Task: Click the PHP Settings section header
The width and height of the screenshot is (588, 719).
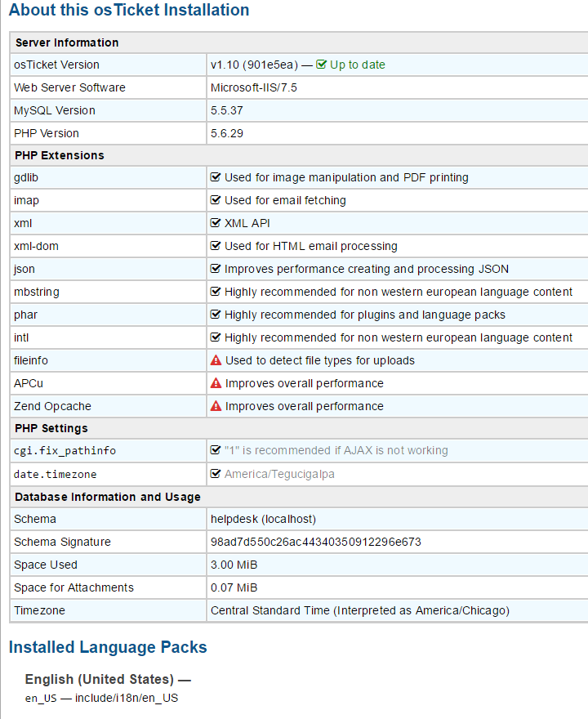Action: click(x=51, y=428)
